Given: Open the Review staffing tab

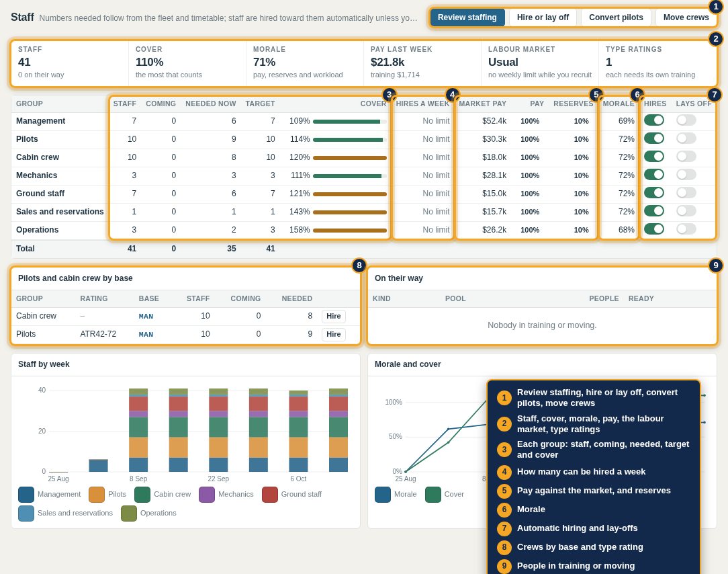Looking at the screenshot, I should pyautogui.click(x=467, y=17).
